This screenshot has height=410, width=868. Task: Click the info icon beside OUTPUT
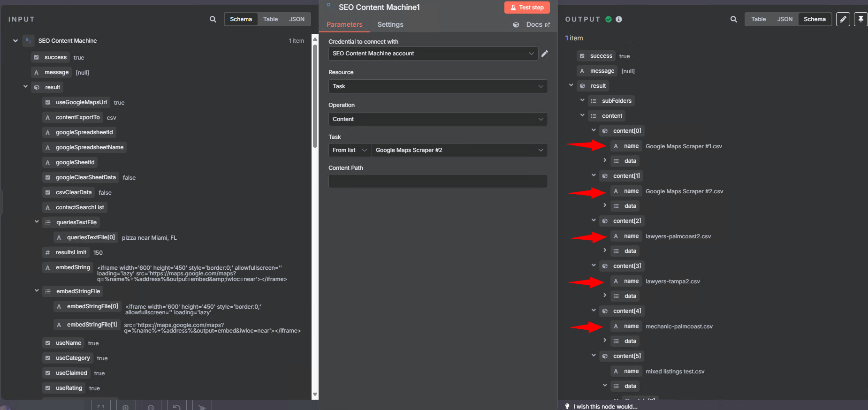coord(619,19)
